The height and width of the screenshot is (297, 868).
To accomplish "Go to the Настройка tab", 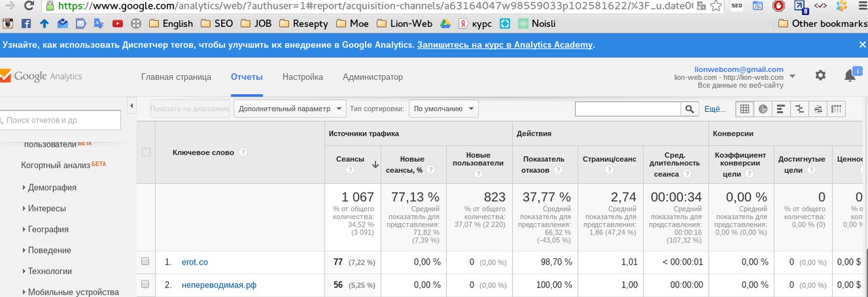I will pyautogui.click(x=302, y=77).
